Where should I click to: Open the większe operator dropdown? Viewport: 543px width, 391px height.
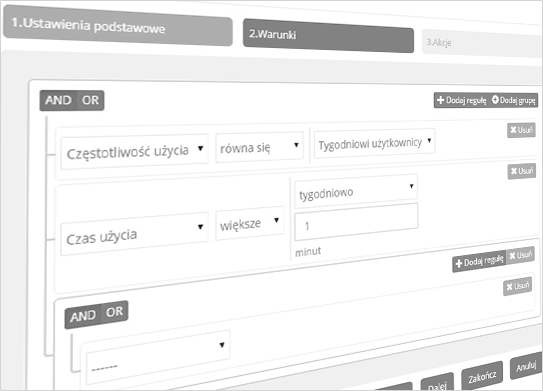pos(249,223)
